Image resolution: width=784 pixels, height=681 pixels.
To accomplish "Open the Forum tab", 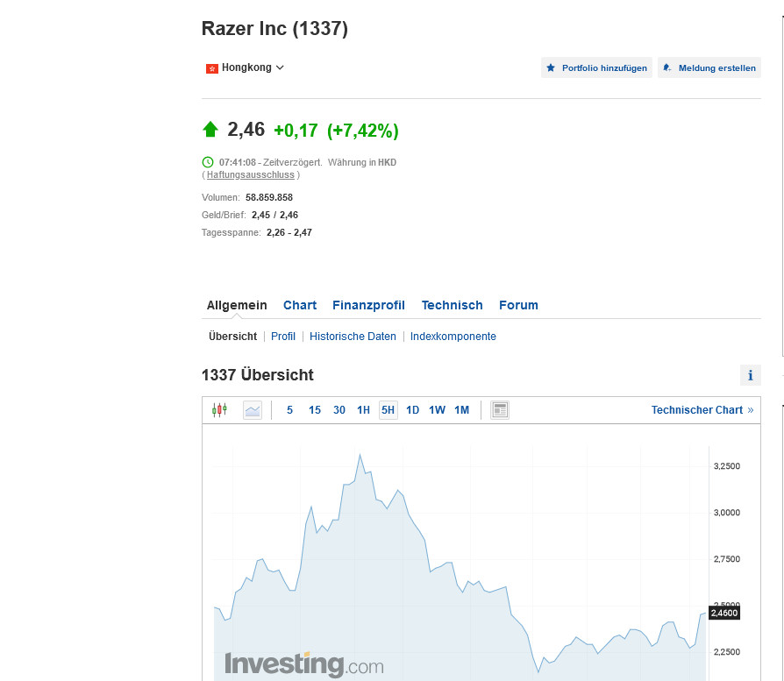I will point(518,305).
